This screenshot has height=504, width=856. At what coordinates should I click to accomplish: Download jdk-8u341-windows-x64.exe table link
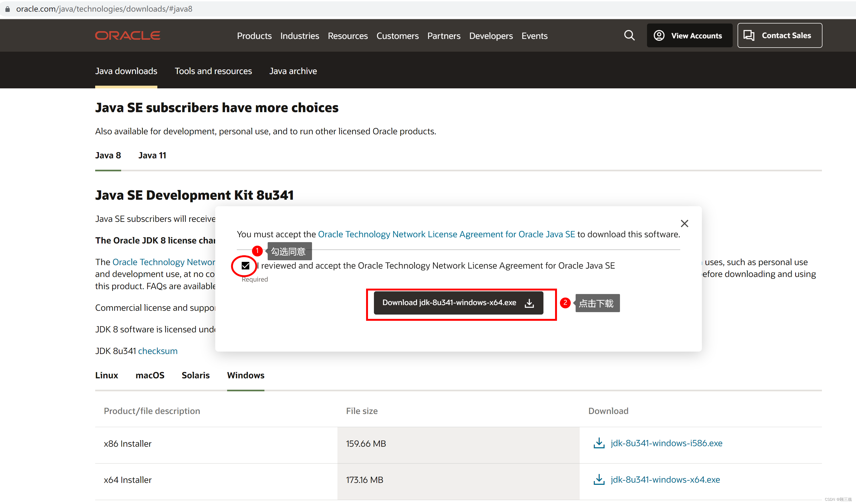[x=665, y=480]
